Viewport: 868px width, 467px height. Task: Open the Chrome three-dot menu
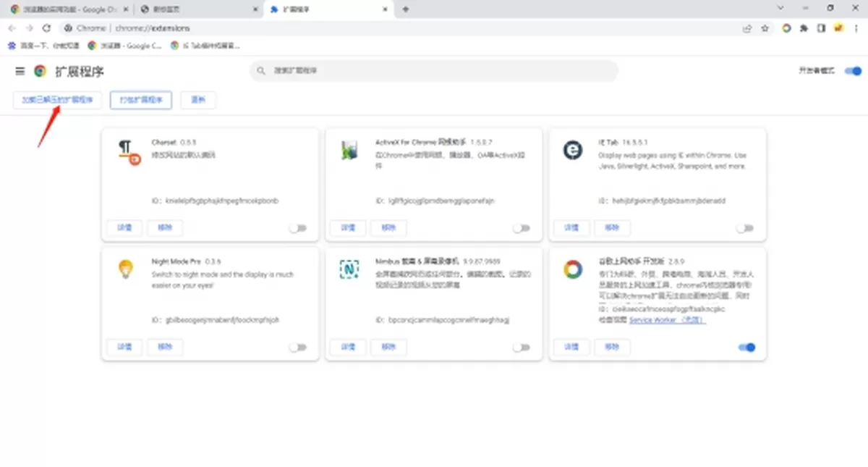point(856,28)
